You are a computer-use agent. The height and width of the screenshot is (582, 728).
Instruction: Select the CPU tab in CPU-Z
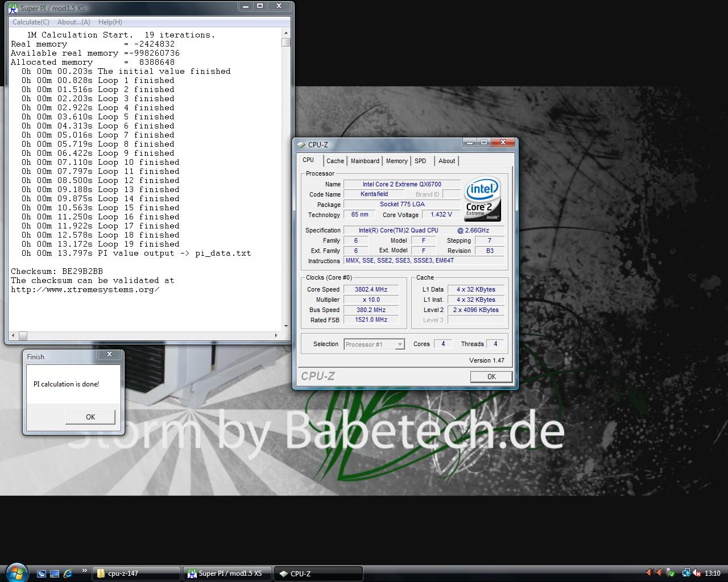(x=308, y=160)
